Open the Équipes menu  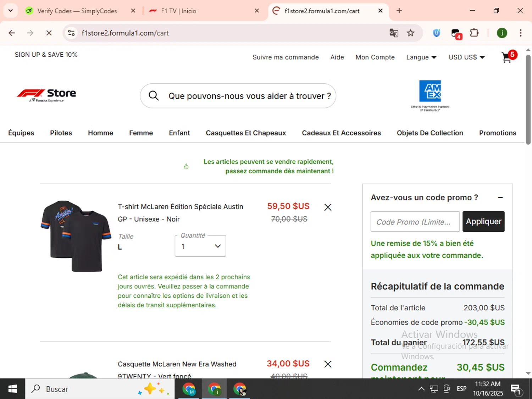(x=21, y=133)
